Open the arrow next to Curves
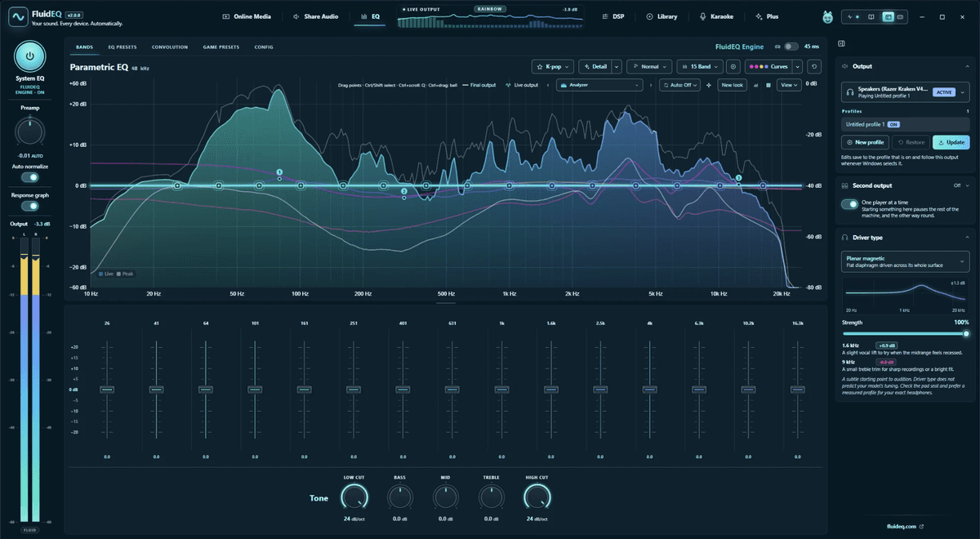 tap(797, 67)
